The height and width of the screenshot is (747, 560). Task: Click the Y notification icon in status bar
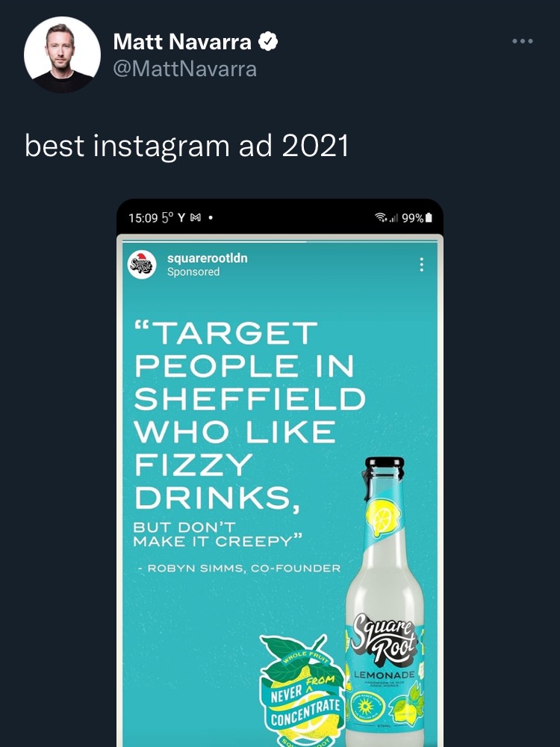(181, 217)
